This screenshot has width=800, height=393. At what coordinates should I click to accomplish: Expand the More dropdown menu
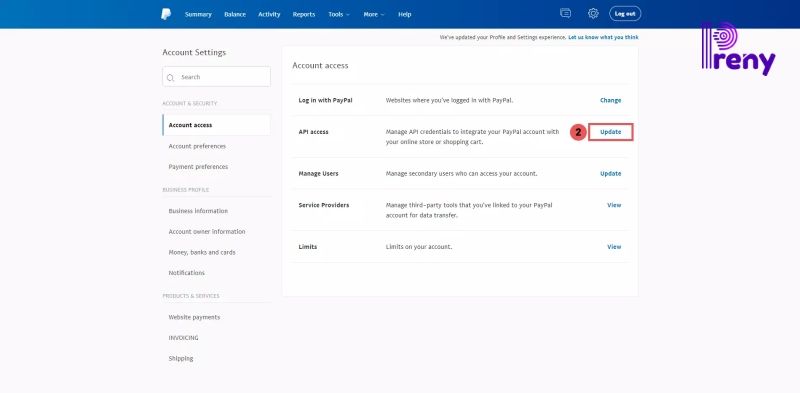tap(374, 14)
